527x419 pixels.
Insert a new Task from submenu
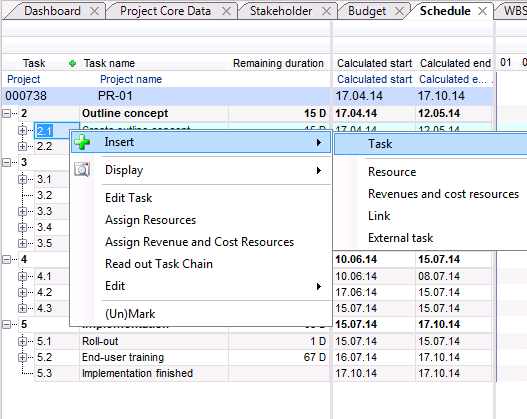pos(431,144)
